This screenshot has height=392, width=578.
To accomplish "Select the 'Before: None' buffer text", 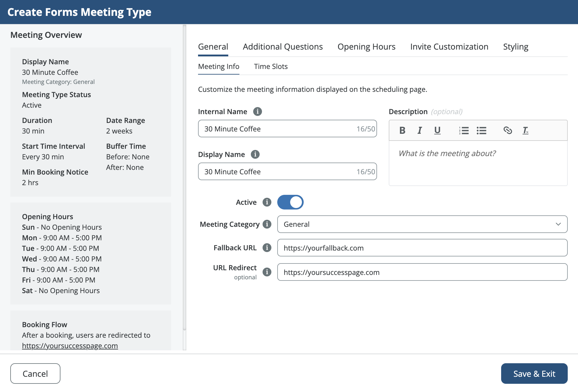I will tap(128, 157).
